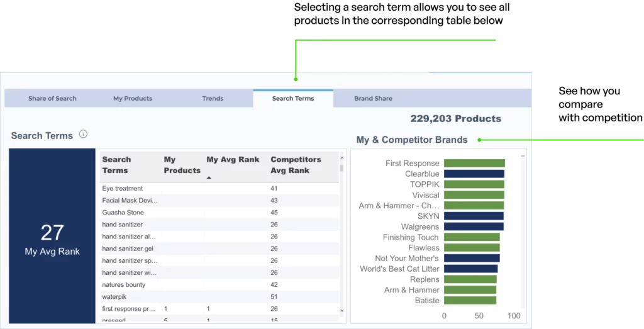Switch to the My Products tab
This screenshot has width=644, height=329.
click(133, 99)
